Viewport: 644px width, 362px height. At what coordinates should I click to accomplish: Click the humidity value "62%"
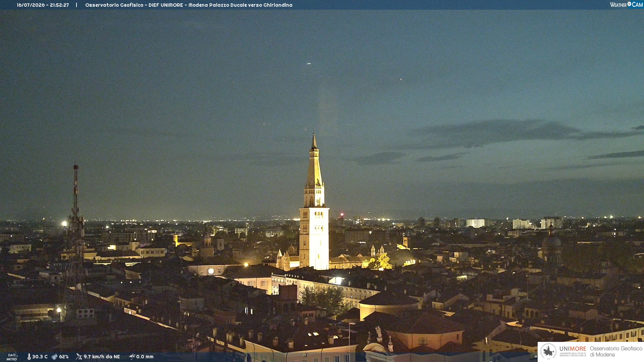click(64, 357)
